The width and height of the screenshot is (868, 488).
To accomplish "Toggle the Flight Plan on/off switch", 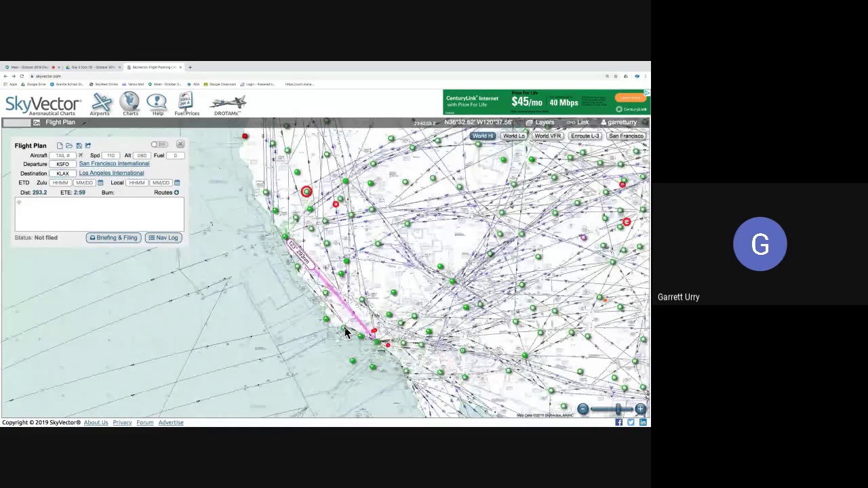I will [x=159, y=144].
